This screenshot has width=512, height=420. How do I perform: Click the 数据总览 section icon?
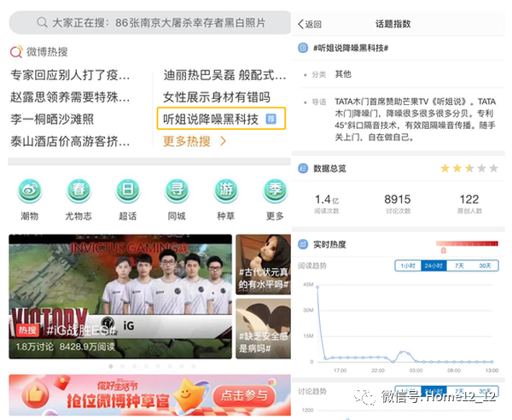click(x=303, y=168)
